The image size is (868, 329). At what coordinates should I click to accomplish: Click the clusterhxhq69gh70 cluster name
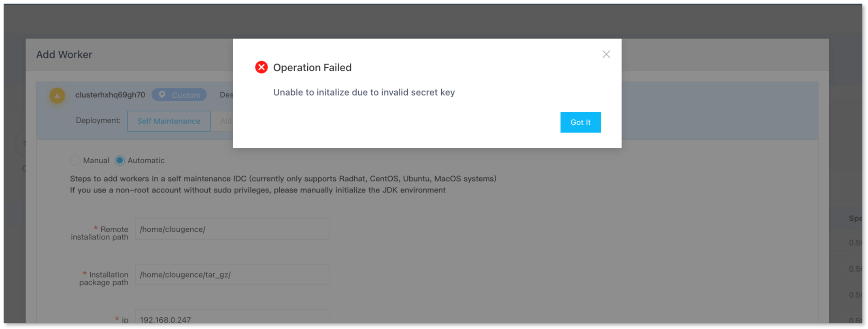pyautogui.click(x=109, y=94)
